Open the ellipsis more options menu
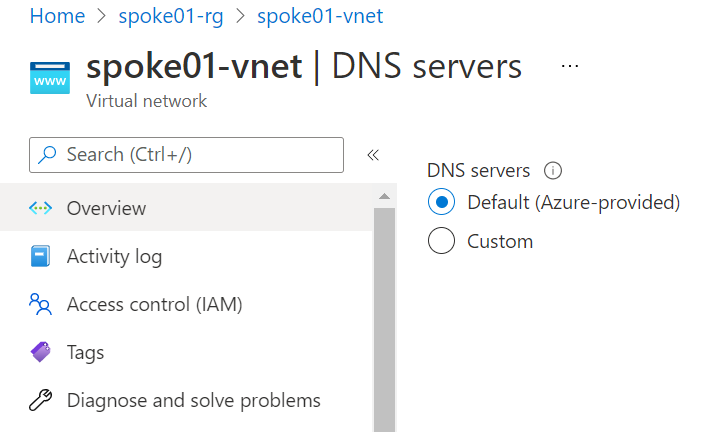This screenshot has height=432, width=726. (x=570, y=66)
